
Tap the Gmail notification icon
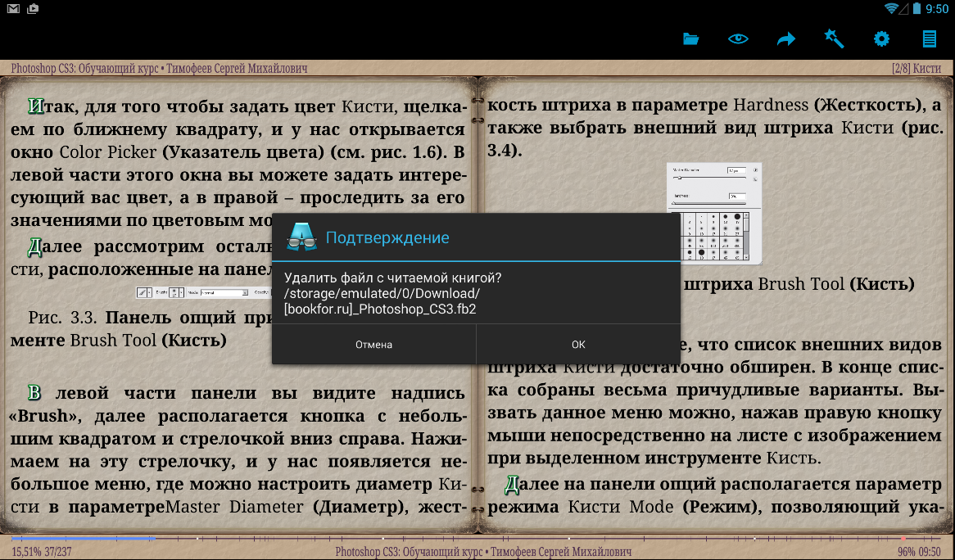[x=13, y=9]
